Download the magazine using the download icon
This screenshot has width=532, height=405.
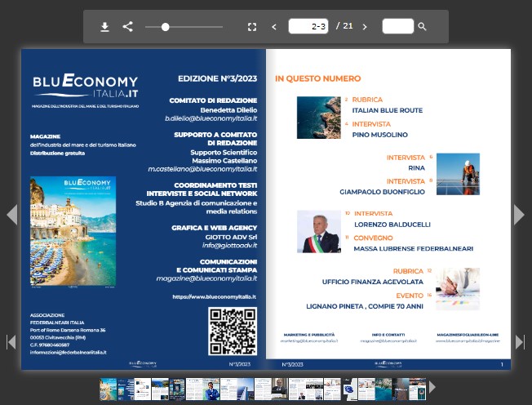[x=104, y=27]
